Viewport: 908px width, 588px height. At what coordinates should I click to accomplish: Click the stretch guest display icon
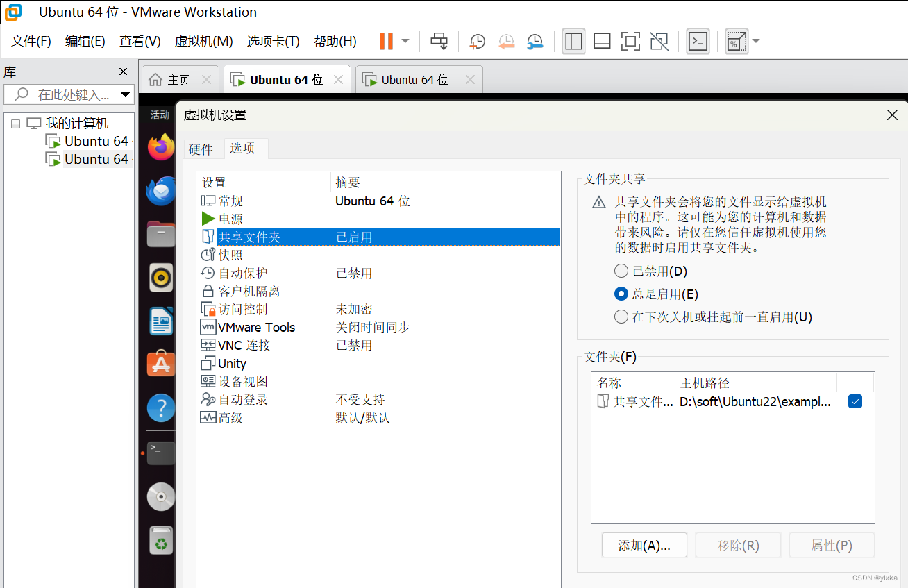(736, 41)
